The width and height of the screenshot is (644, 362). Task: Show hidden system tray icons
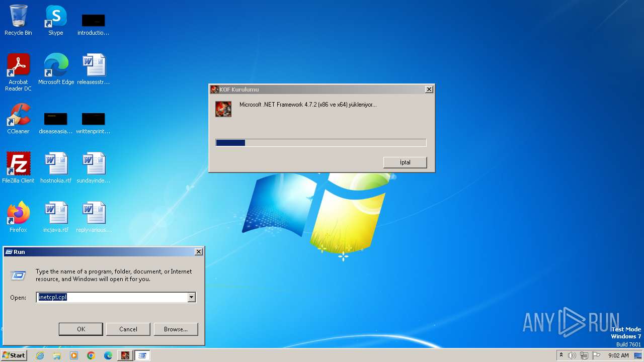[561, 355]
